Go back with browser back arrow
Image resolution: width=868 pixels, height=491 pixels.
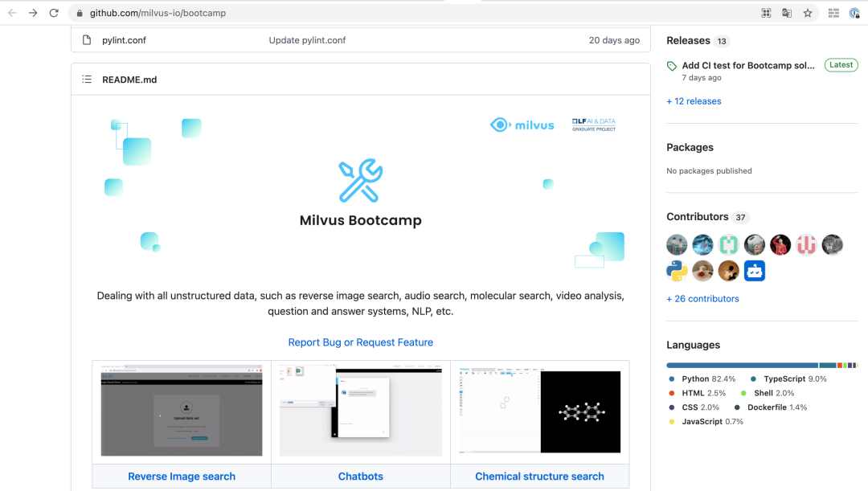12,13
